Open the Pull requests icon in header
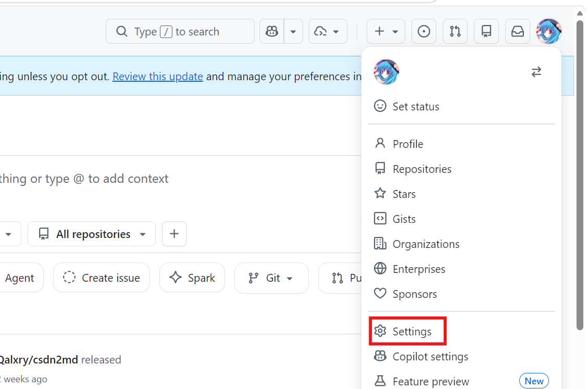The height and width of the screenshot is (389, 588). pyautogui.click(x=455, y=32)
